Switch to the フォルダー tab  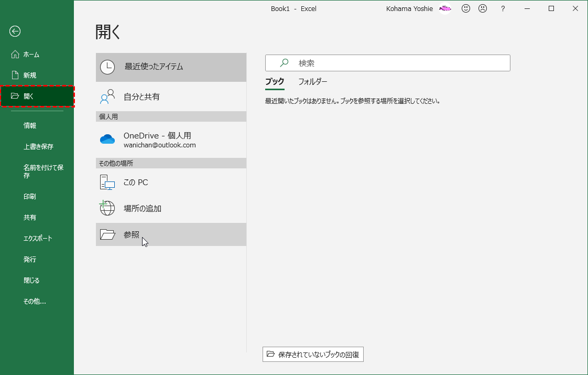point(312,82)
